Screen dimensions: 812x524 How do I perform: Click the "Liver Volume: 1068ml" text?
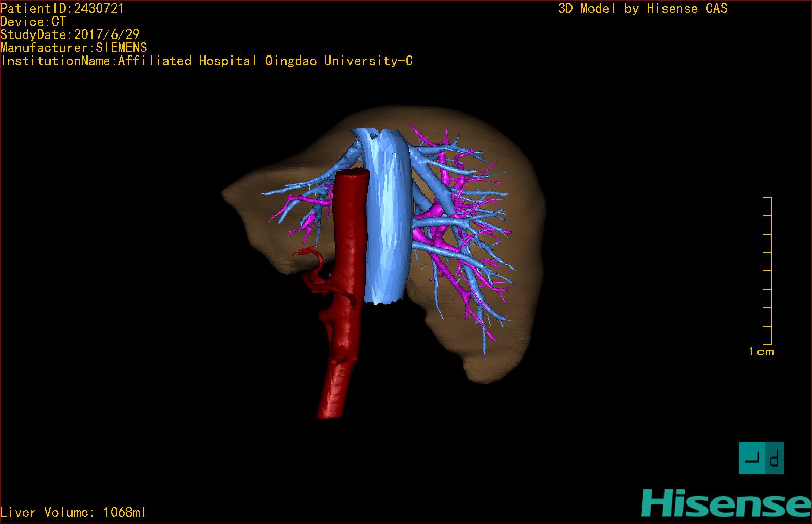point(73,512)
